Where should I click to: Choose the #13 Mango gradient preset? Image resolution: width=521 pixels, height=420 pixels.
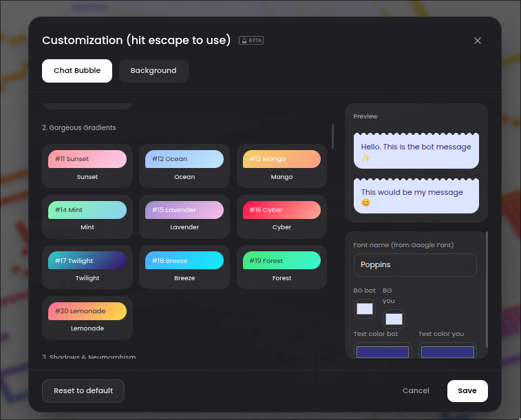(x=281, y=166)
